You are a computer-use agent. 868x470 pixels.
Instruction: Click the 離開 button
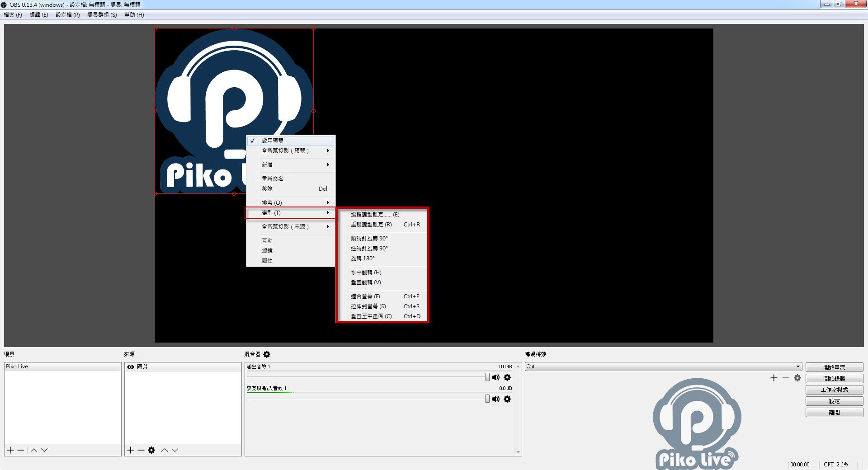tap(834, 413)
